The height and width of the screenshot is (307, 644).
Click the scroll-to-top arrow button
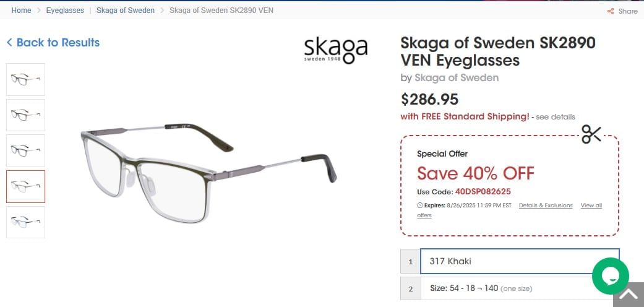[x=628, y=295]
